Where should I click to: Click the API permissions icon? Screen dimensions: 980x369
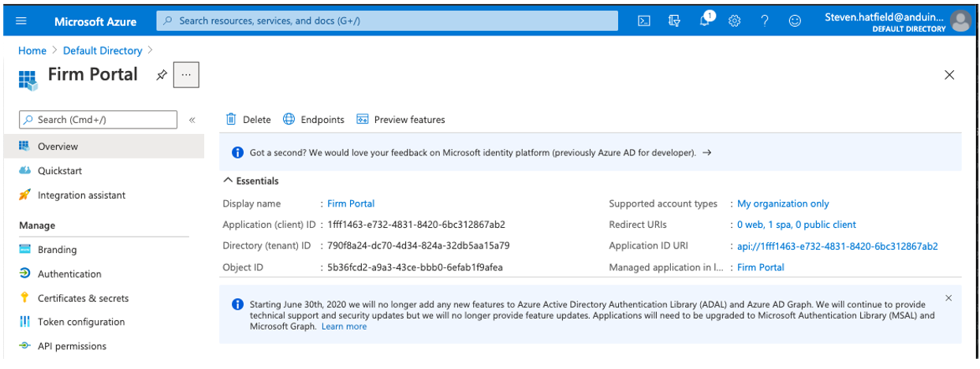pos(24,347)
